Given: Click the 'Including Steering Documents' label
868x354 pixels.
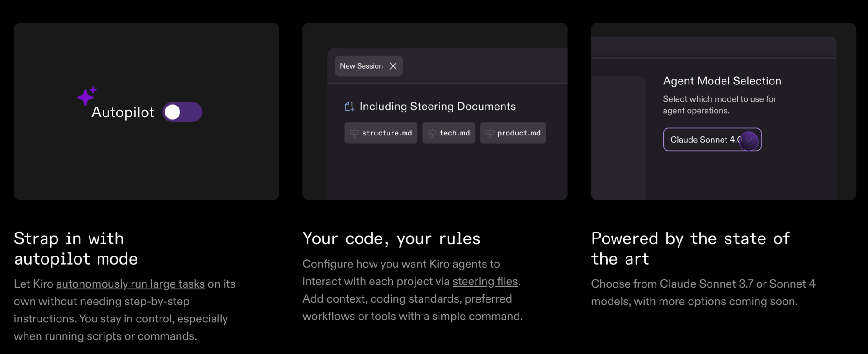Looking at the screenshot, I should [x=438, y=107].
